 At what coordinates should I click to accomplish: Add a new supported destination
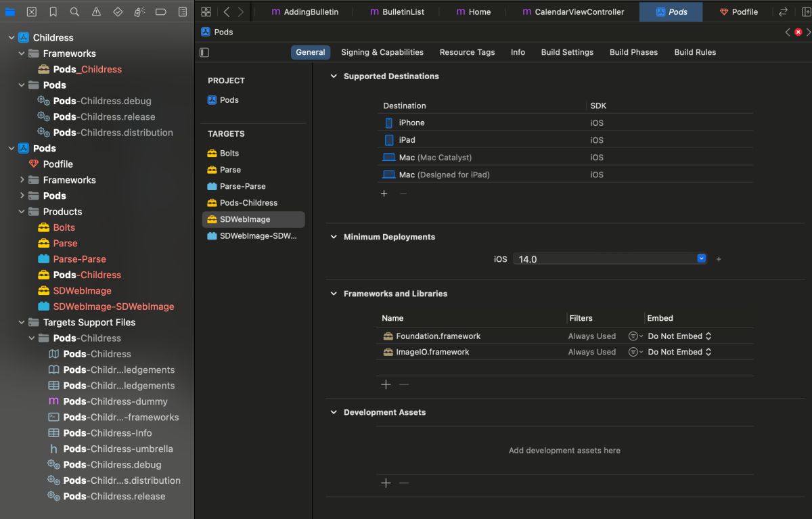[x=384, y=194]
